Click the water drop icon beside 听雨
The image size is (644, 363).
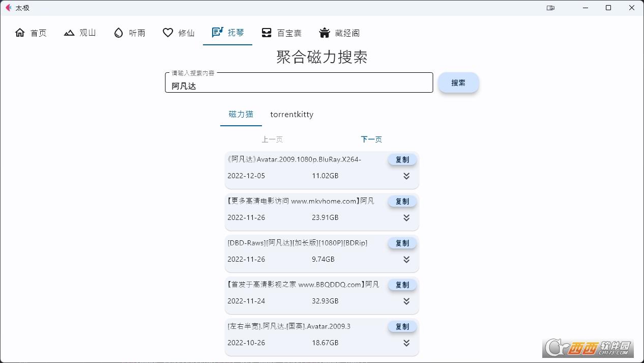point(119,33)
